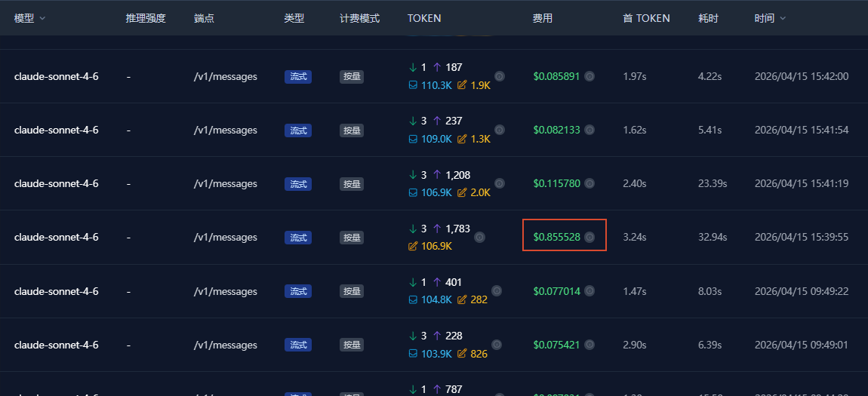Image resolution: width=868 pixels, height=396 pixels.
Task: Show cost breakdown icon next to $0.115780
Action: pyautogui.click(x=589, y=183)
